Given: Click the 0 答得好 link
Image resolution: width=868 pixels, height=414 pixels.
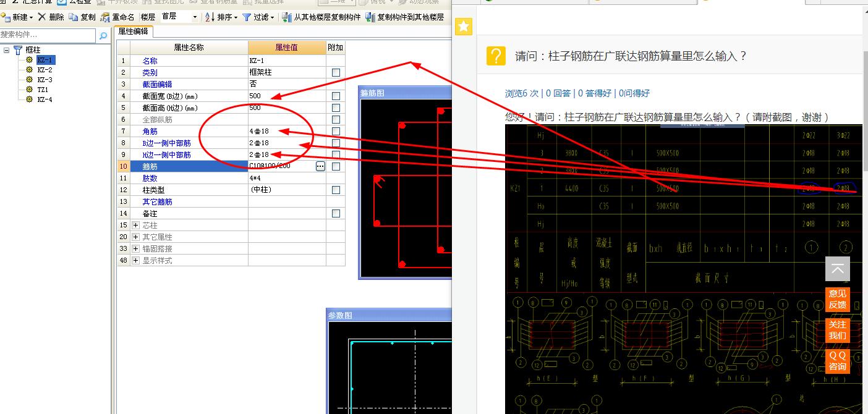Looking at the screenshot, I should click(595, 93).
